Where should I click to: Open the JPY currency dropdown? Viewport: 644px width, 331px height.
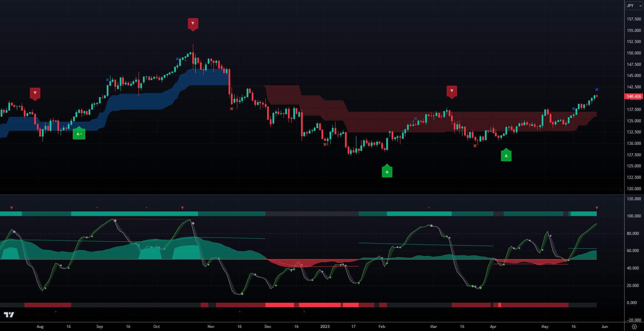(x=634, y=6)
